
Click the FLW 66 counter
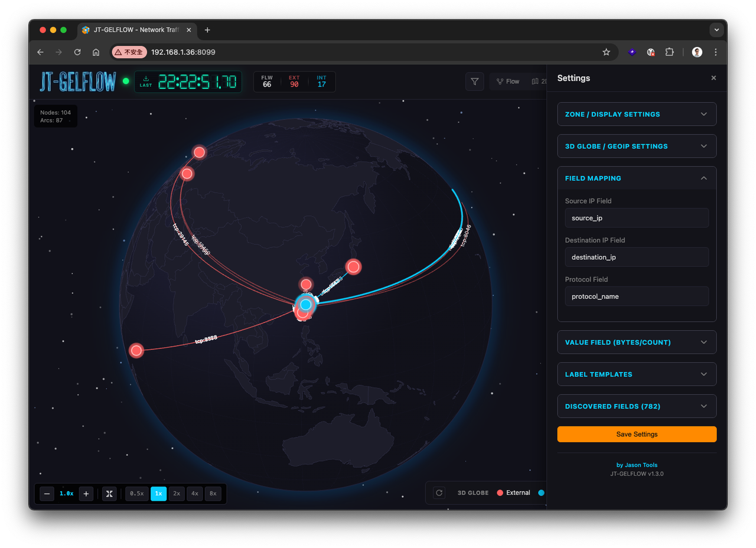click(x=267, y=81)
